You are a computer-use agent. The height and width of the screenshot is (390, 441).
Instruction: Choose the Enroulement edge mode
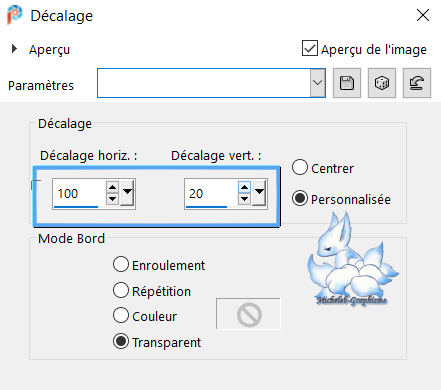(x=121, y=264)
